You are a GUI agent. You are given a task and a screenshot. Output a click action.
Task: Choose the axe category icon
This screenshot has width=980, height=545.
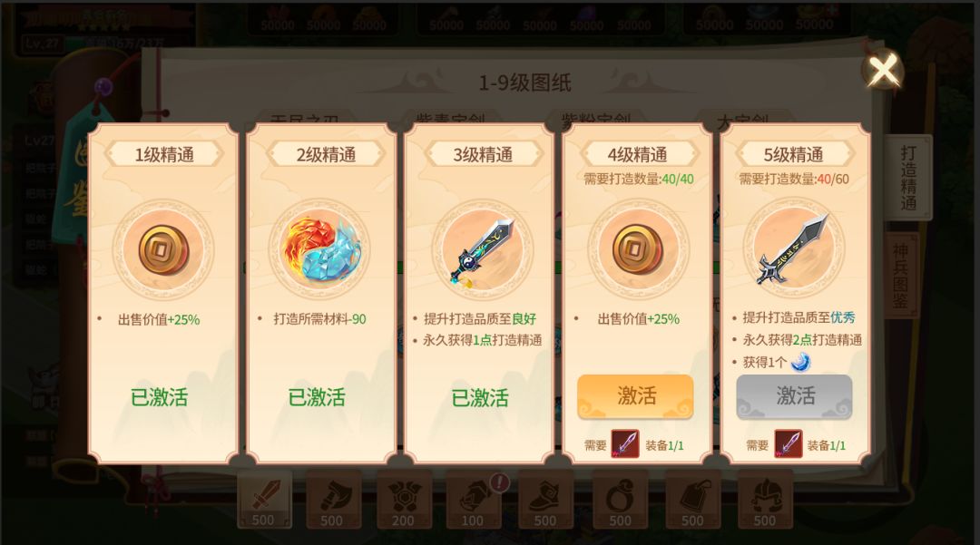click(333, 500)
